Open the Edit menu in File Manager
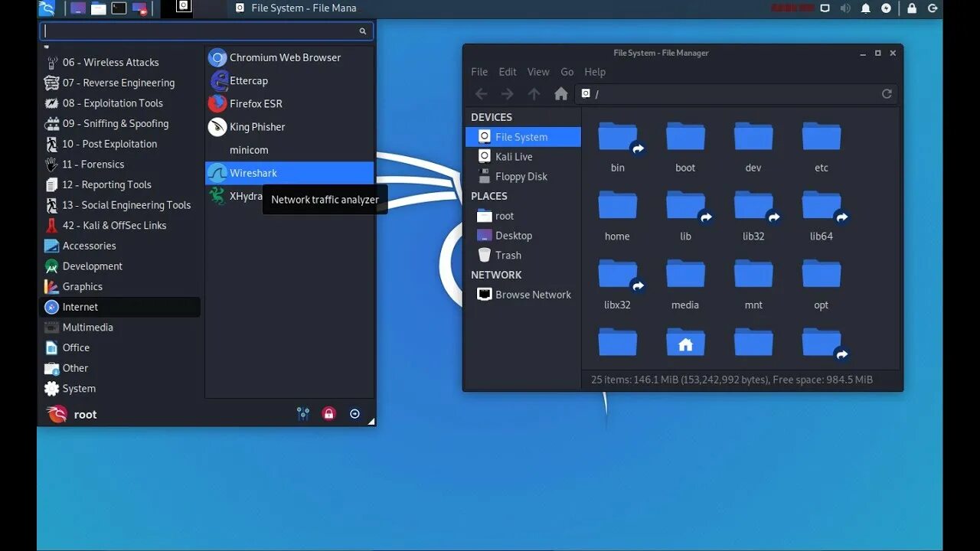The image size is (980, 551). (508, 72)
